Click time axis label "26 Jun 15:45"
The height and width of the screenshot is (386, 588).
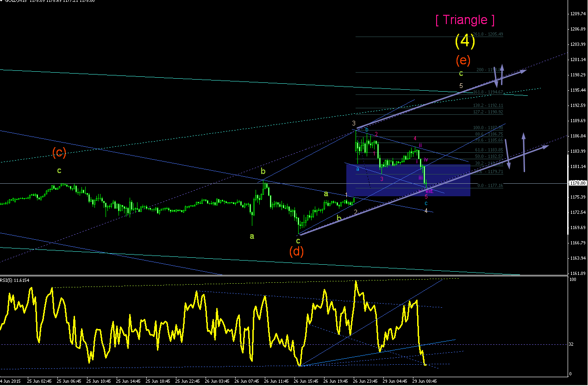click(x=306, y=382)
